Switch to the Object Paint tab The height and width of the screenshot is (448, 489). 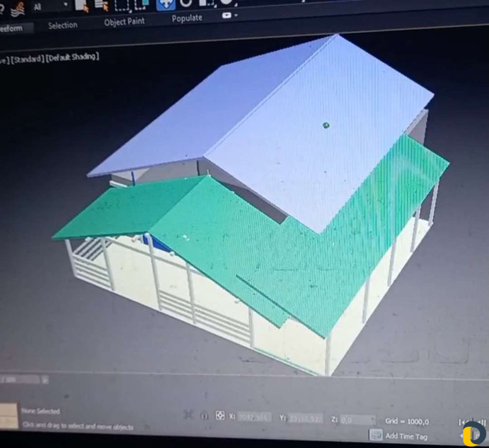coord(125,22)
